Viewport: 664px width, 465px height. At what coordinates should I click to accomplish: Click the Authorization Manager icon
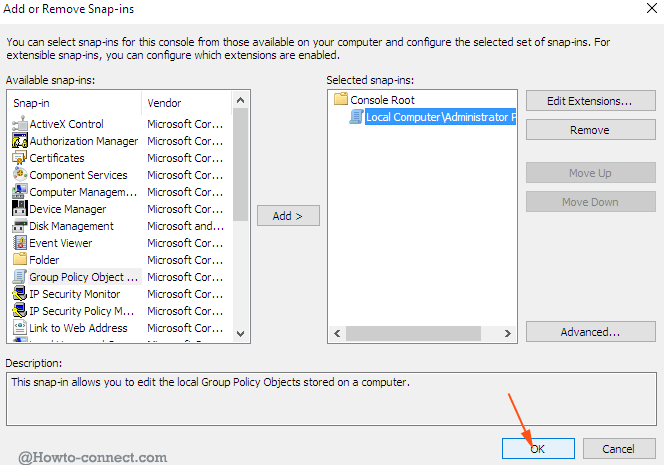(19, 141)
